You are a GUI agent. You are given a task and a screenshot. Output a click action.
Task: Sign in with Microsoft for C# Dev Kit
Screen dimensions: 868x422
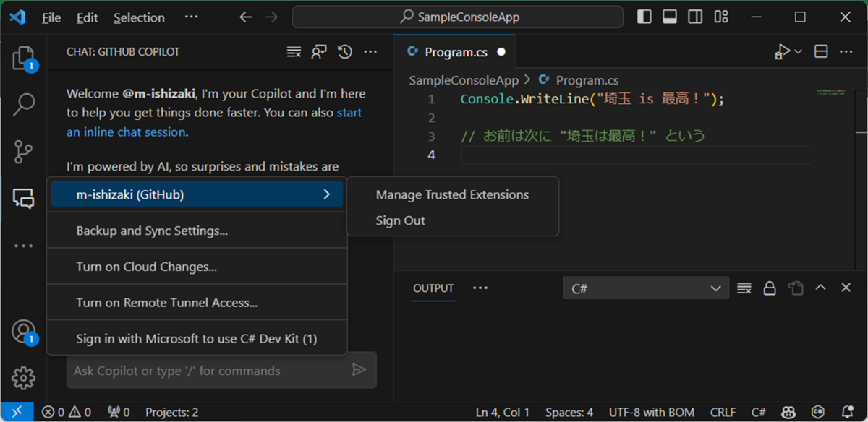[x=197, y=338]
